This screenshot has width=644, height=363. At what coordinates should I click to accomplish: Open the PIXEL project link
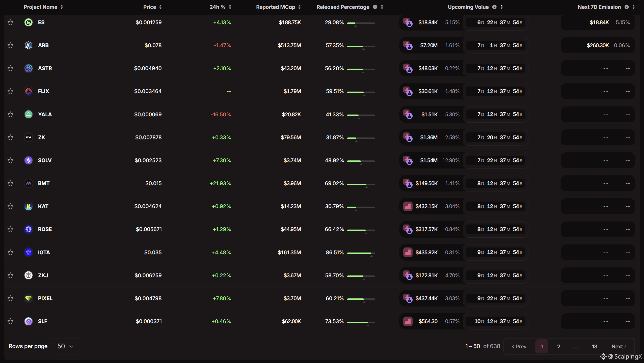pos(45,298)
